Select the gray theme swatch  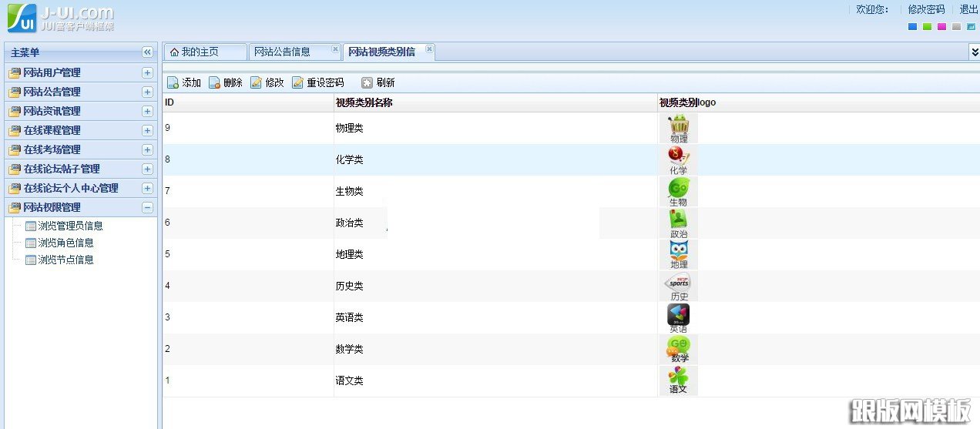[x=957, y=27]
